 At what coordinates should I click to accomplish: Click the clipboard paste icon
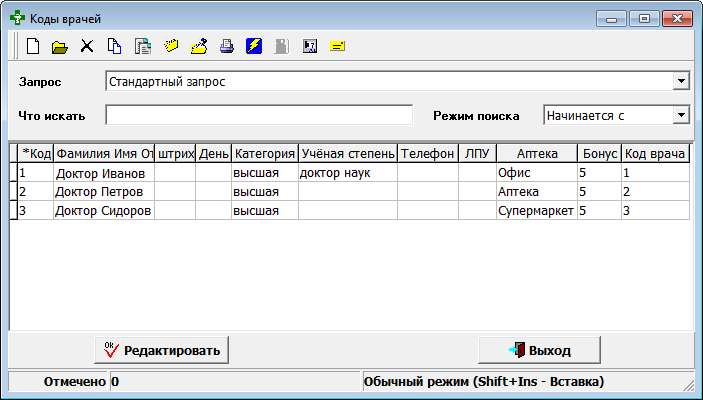pos(142,46)
